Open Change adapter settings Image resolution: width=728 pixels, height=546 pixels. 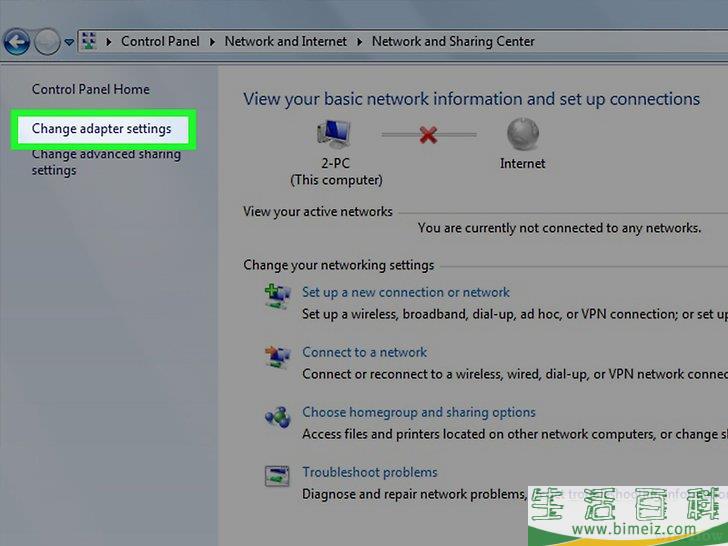(x=101, y=129)
